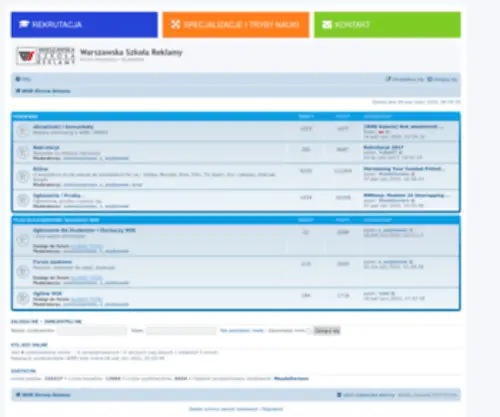View latest post icon in Rekrutacja row

click(401, 152)
